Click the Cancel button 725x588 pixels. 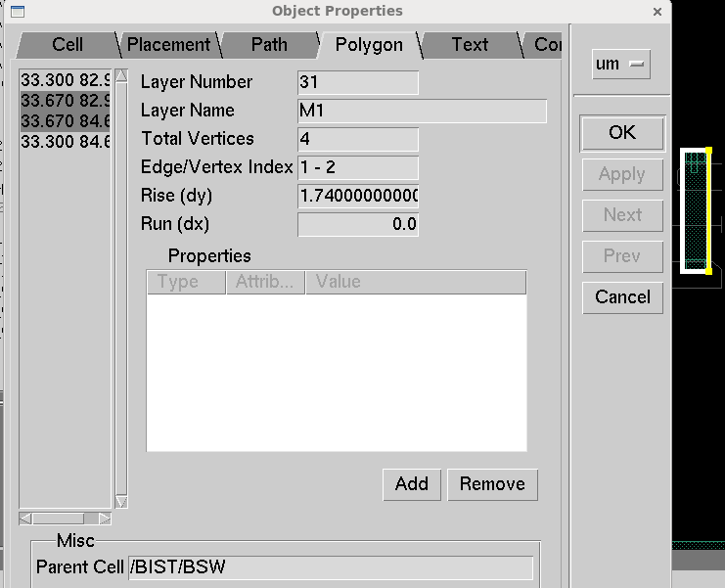coord(622,297)
